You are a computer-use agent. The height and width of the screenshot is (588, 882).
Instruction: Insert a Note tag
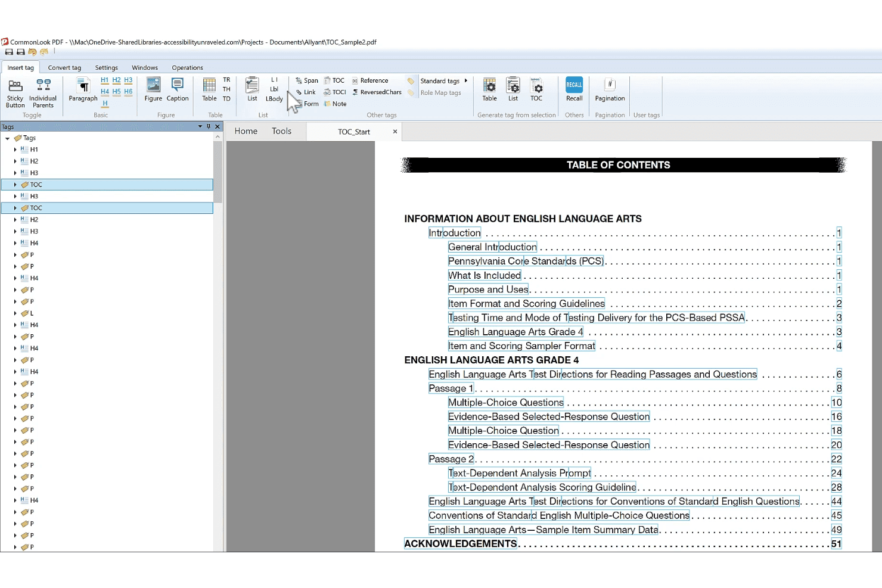[x=335, y=104]
